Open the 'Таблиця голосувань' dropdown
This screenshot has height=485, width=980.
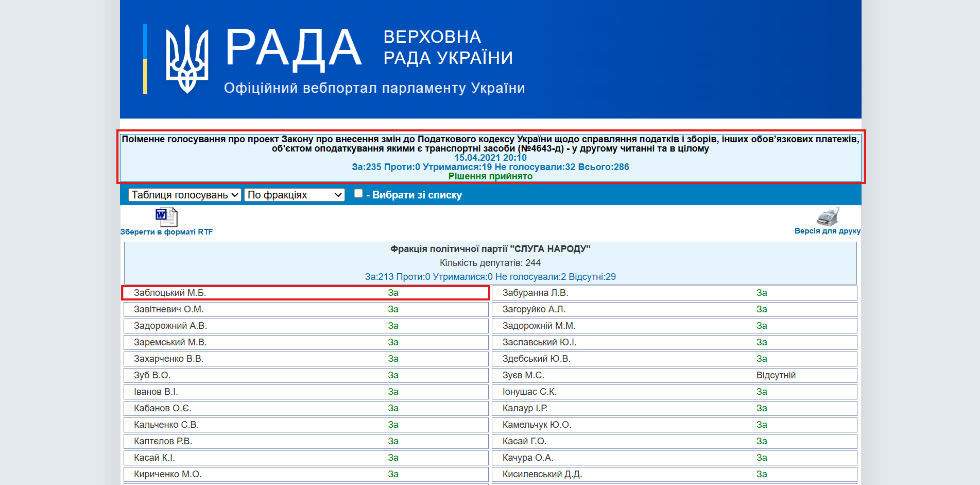pyautogui.click(x=185, y=195)
